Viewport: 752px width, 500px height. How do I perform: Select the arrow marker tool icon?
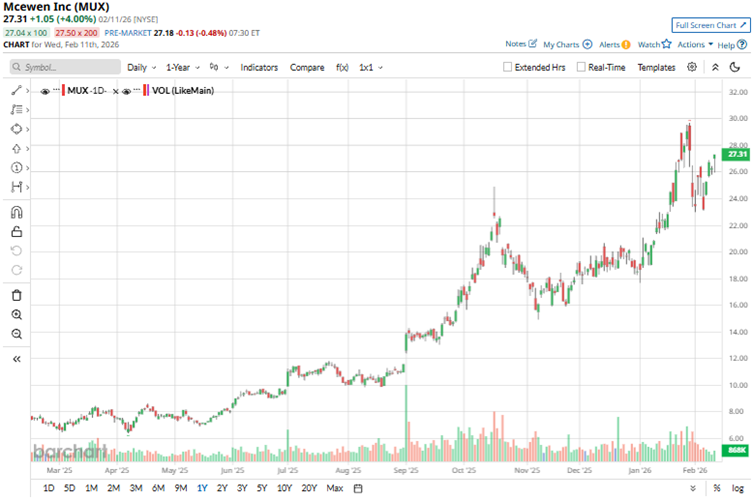pyautogui.click(x=16, y=149)
